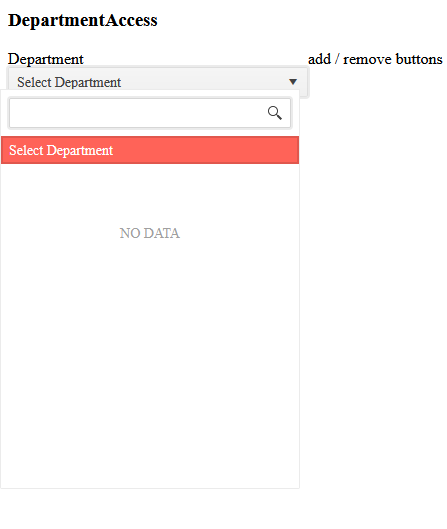447x529 pixels.
Task: Collapse the department list via arrow
Action: 293,82
